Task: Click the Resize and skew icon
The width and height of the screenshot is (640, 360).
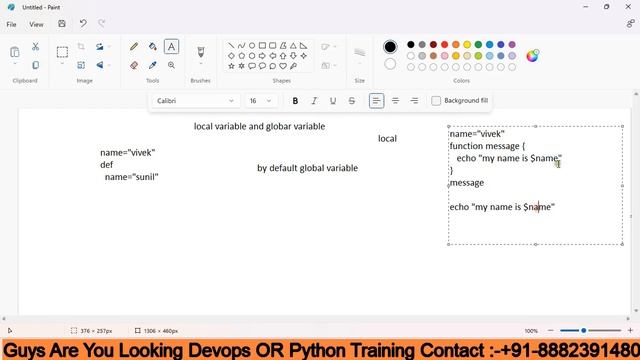Action: coord(81,65)
